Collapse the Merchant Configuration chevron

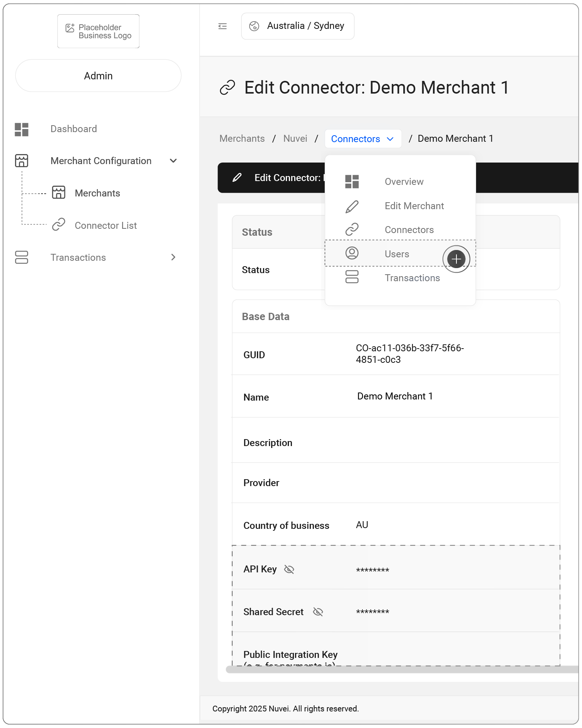[173, 161]
